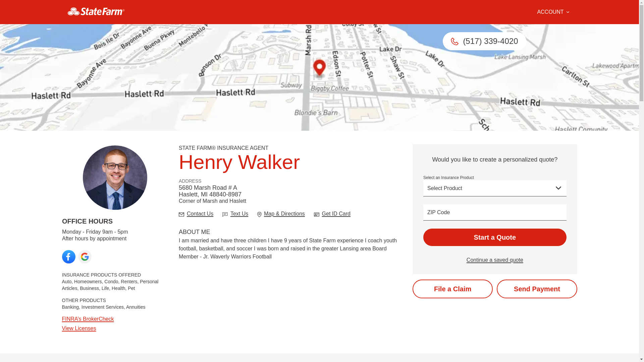This screenshot has height=362, width=644.
Task: Click the phone handset icon in the call button
Action: (x=454, y=41)
